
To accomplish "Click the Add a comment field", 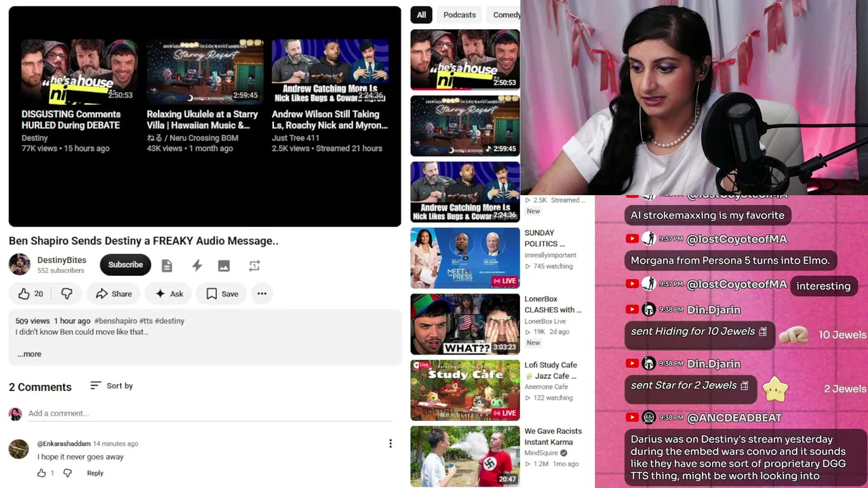I will pyautogui.click(x=210, y=413).
